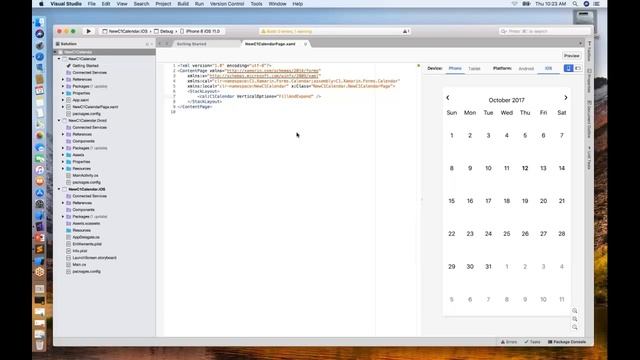The width and height of the screenshot is (640, 360).
Task: Run the project with the play button
Action: pos(89,31)
